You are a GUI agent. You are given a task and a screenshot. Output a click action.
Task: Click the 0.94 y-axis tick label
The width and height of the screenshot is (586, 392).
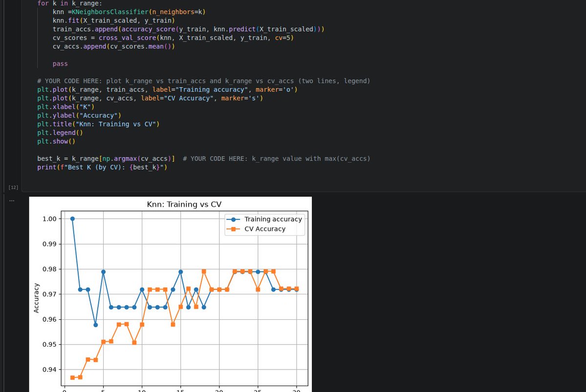click(x=50, y=370)
